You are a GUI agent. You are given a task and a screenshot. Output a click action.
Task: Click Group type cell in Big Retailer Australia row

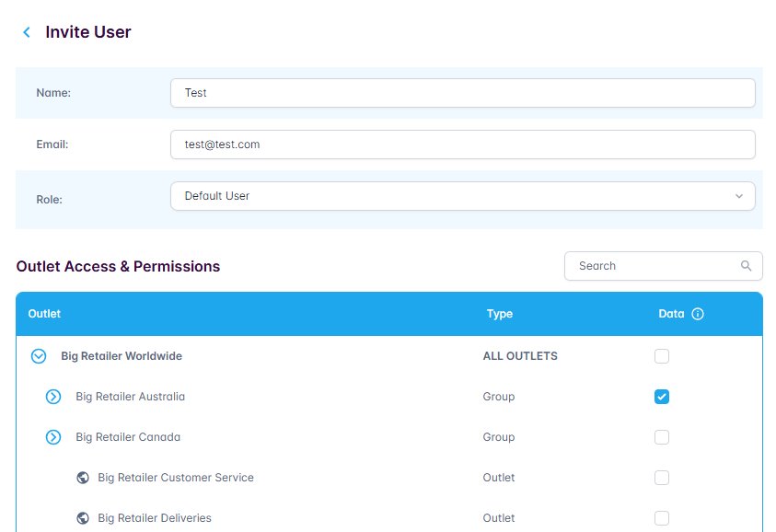point(499,397)
